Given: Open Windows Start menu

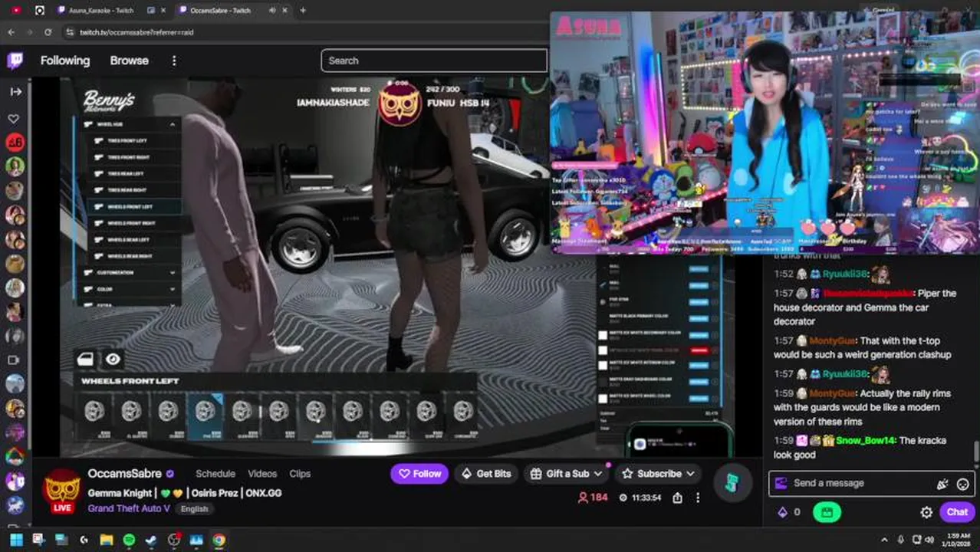Looking at the screenshot, I should coord(15,540).
